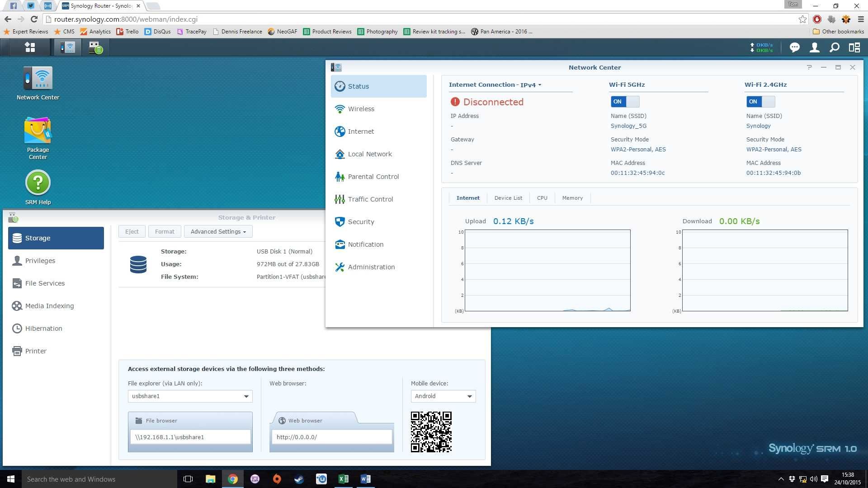This screenshot has width=868, height=488.
Task: Toggle the Wi-Fi 2.4GHz ON switch
Action: coord(760,102)
